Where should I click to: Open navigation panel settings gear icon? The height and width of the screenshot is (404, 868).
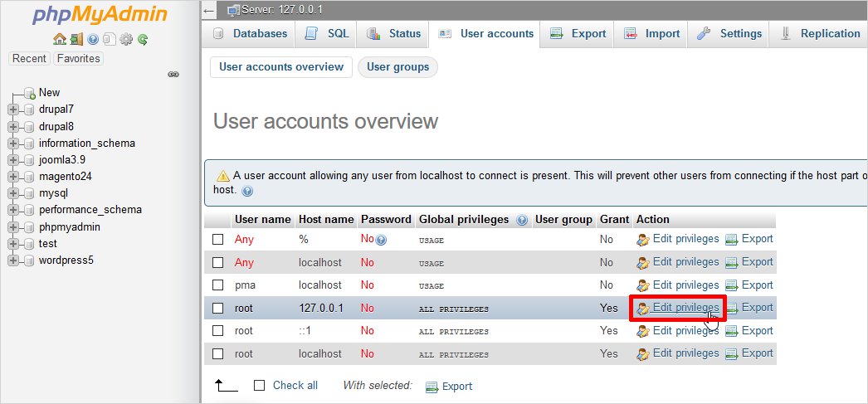coord(126,39)
